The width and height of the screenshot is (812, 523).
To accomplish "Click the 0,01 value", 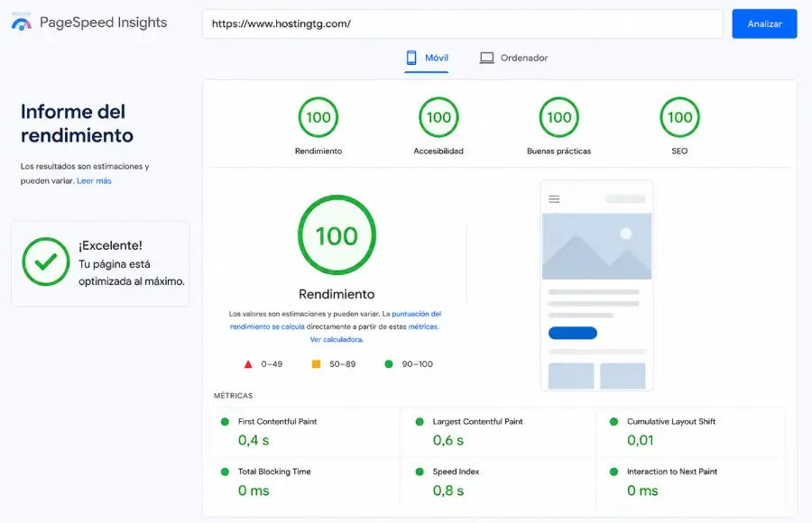I will 640,440.
